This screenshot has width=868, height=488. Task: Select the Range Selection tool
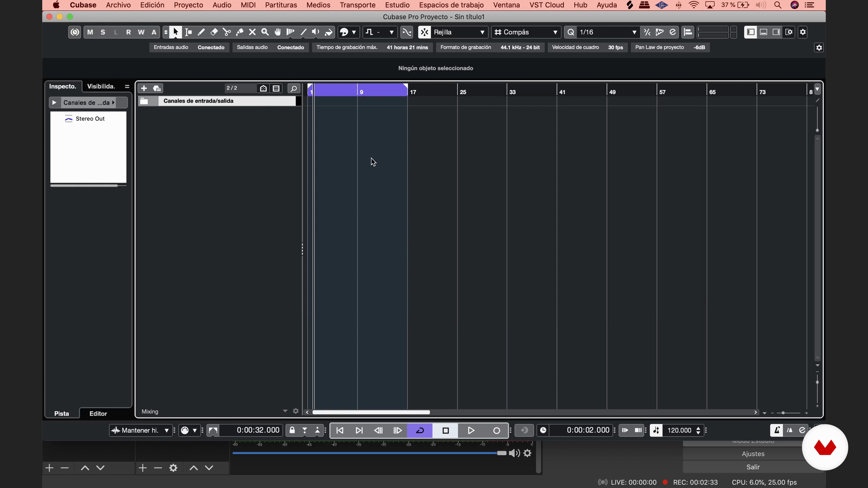[188, 32]
